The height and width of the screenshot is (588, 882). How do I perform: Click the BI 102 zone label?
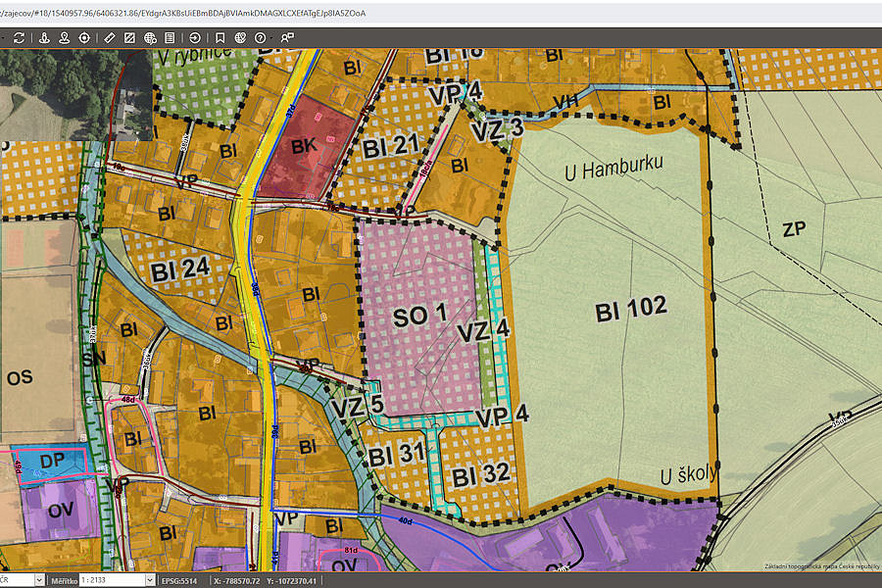coord(631,309)
